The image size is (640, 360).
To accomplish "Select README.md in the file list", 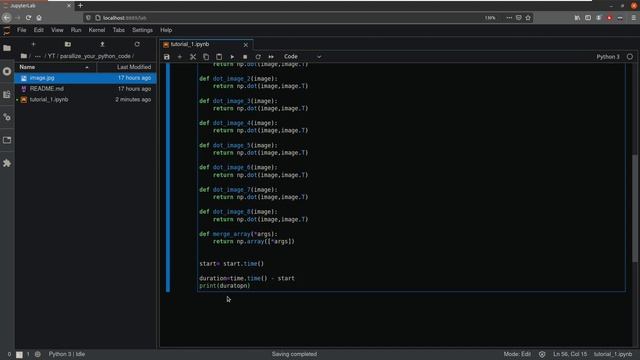I will tap(86, 89).
